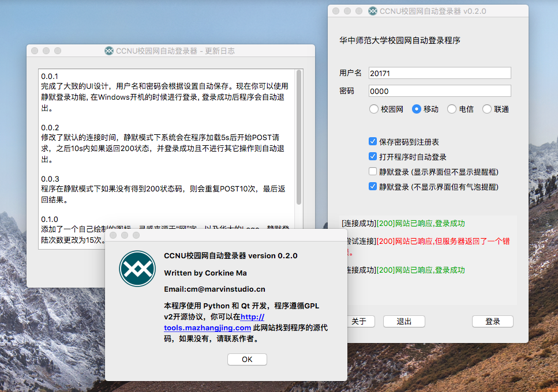Click the app icon in the v0.2.0 title bar
This screenshot has height=392, width=558.
coord(373,11)
